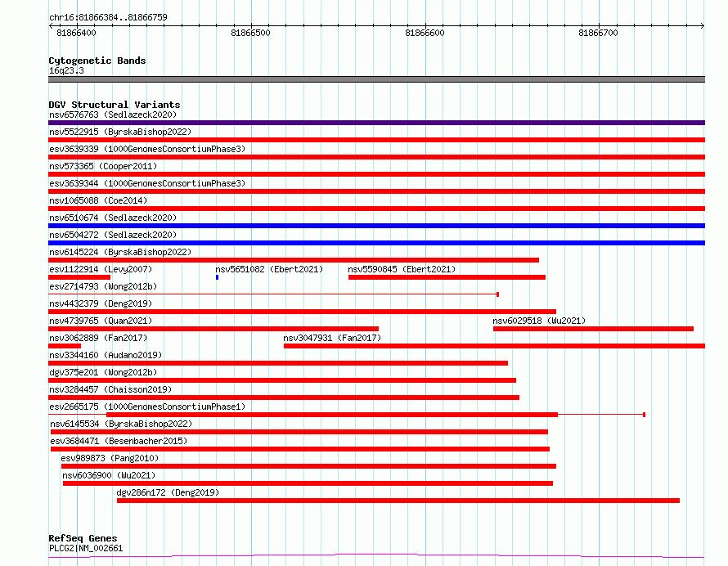The image size is (728, 566).
Task: Click the thin esv2714793 variant line
Action: (x=273, y=294)
